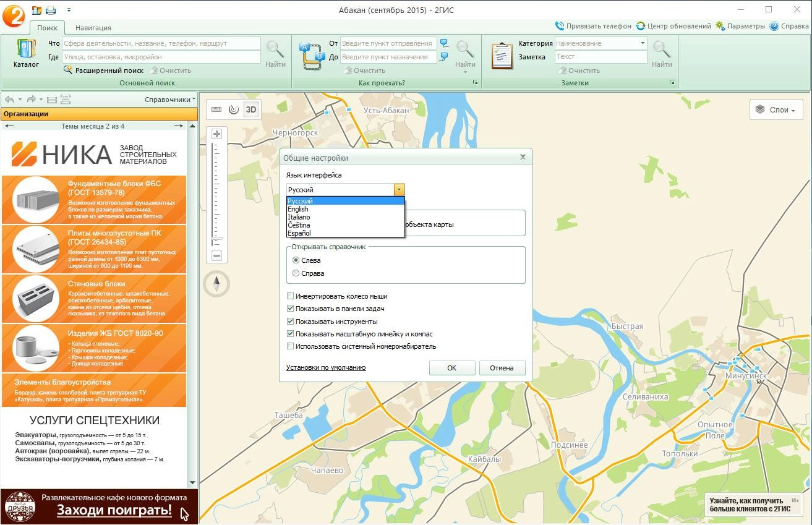812x525 pixels.
Task: Click Отмена in Общие настройки dialog
Action: [502, 368]
